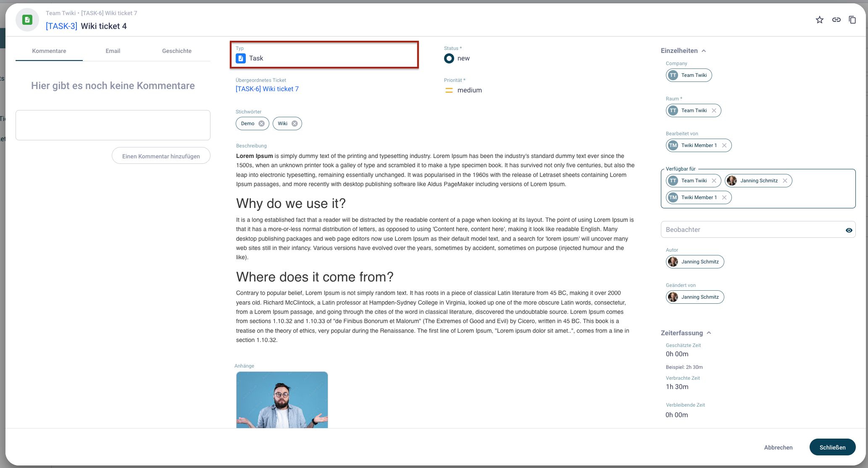Click the Janning Schmitz chip under Autor
The image size is (868, 468).
point(695,262)
